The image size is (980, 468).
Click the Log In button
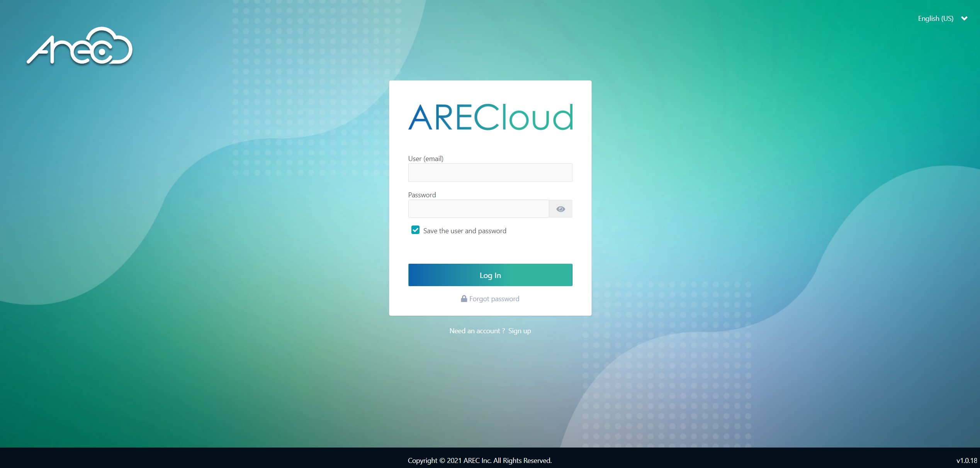pyautogui.click(x=490, y=275)
